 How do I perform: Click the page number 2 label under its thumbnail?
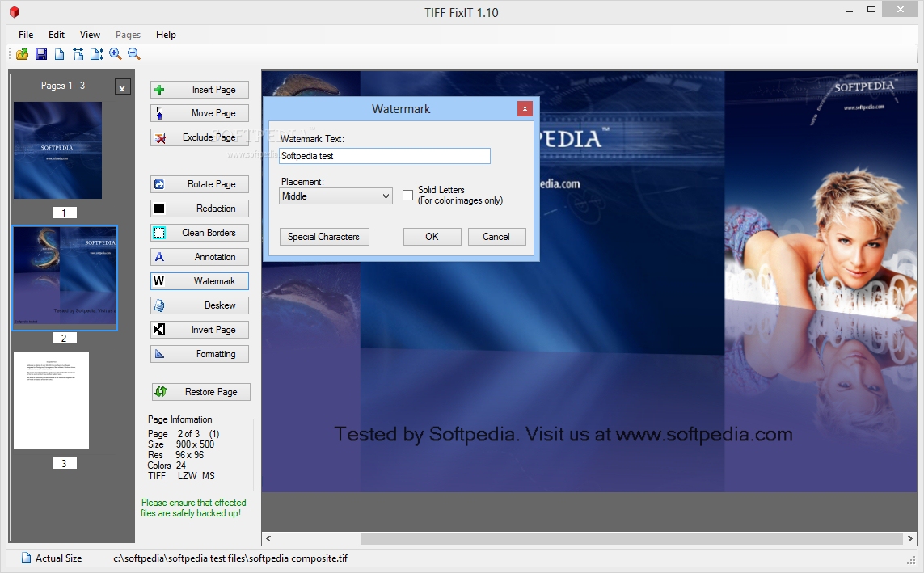(64, 338)
